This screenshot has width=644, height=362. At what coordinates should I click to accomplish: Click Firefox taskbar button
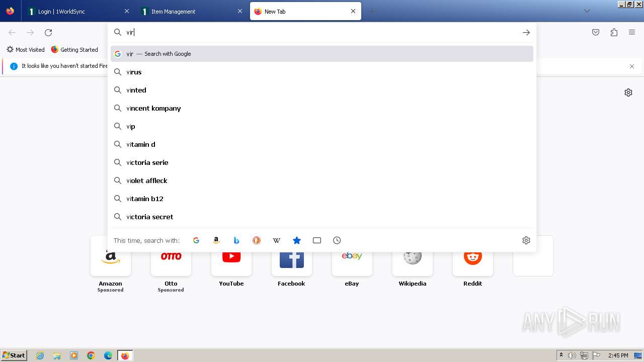click(125, 355)
